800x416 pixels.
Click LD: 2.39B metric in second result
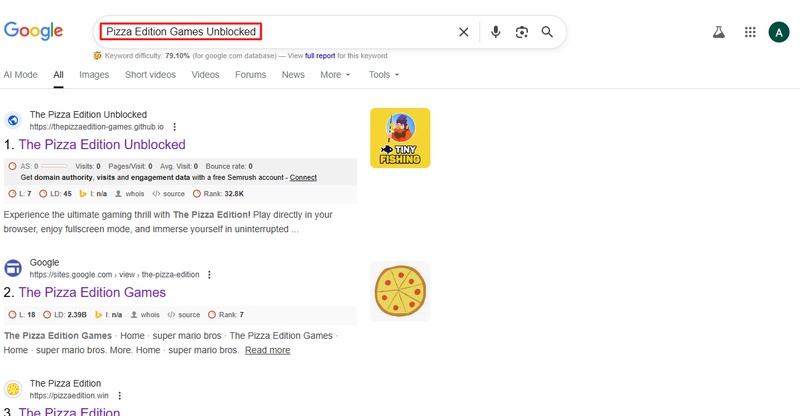point(65,315)
